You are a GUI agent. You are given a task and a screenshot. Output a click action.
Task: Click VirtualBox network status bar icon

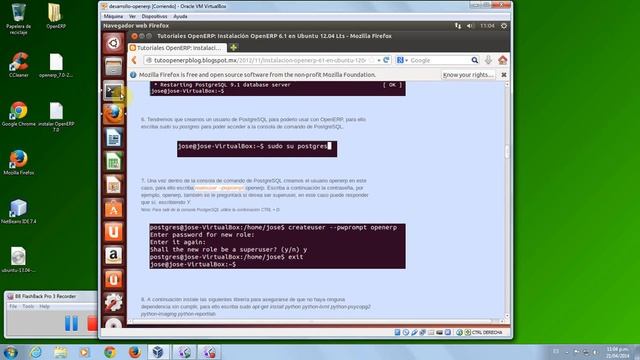point(422,333)
